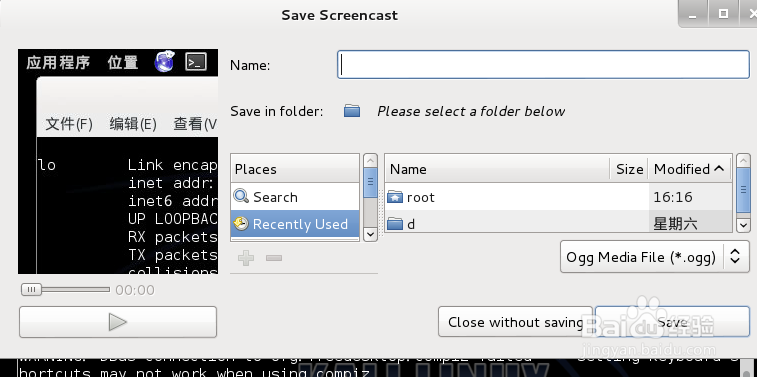The image size is (757, 377).
Task: Click the remove bookmark minus icon
Action: 274,258
